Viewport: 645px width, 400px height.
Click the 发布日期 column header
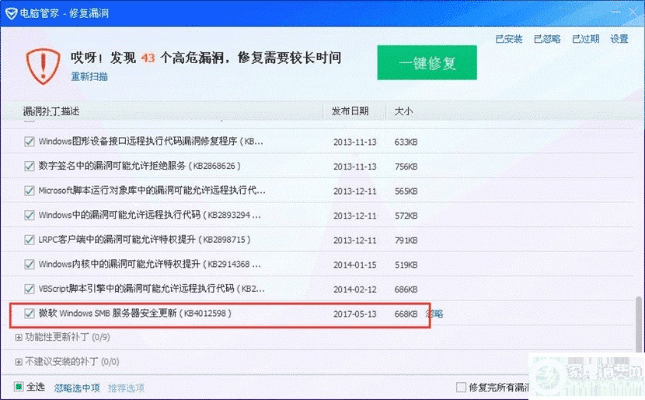coord(350,111)
